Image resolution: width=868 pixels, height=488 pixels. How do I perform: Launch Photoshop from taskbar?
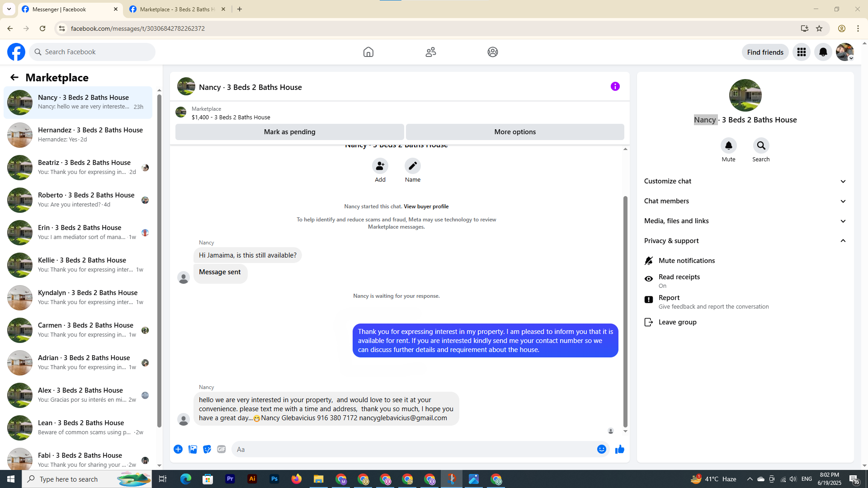click(x=274, y=479)
